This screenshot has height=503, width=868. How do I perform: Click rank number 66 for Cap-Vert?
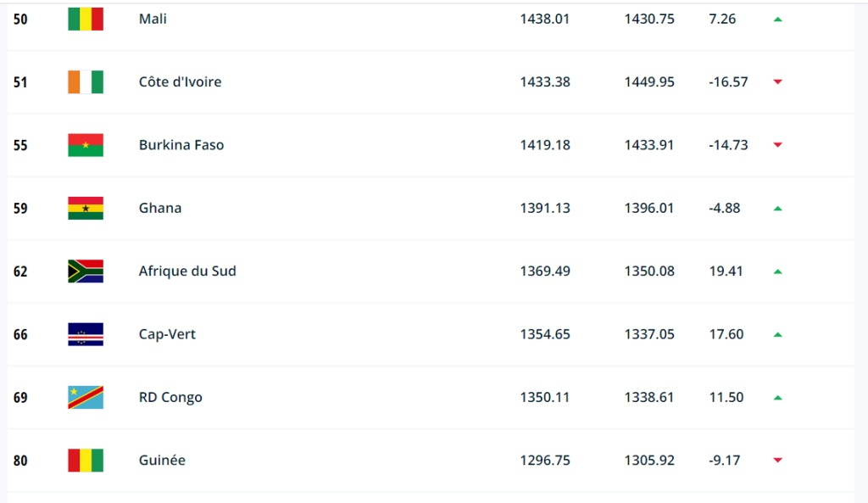[20, 334]
